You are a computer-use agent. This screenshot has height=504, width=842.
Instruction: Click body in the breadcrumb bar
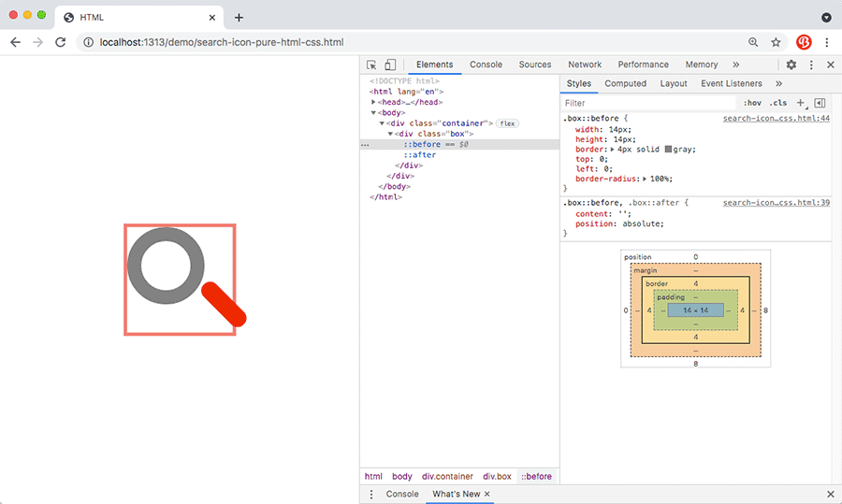(x=401, y=477)
